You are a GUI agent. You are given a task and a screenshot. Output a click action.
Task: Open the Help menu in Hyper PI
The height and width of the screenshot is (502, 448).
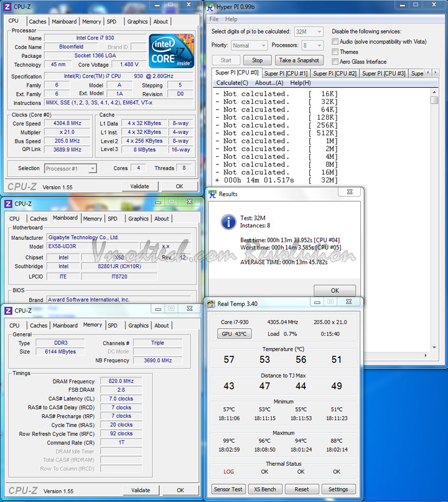click(x=231, y=19)
